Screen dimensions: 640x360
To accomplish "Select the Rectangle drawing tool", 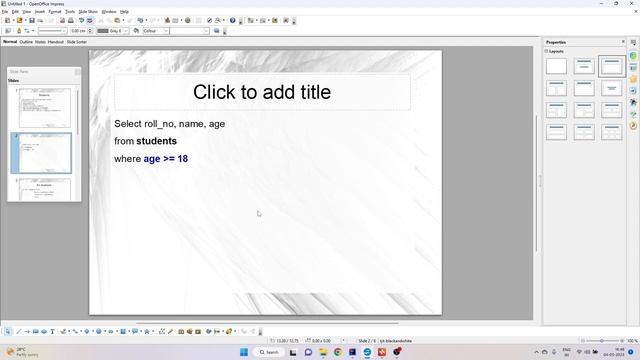I will [36, 331].
